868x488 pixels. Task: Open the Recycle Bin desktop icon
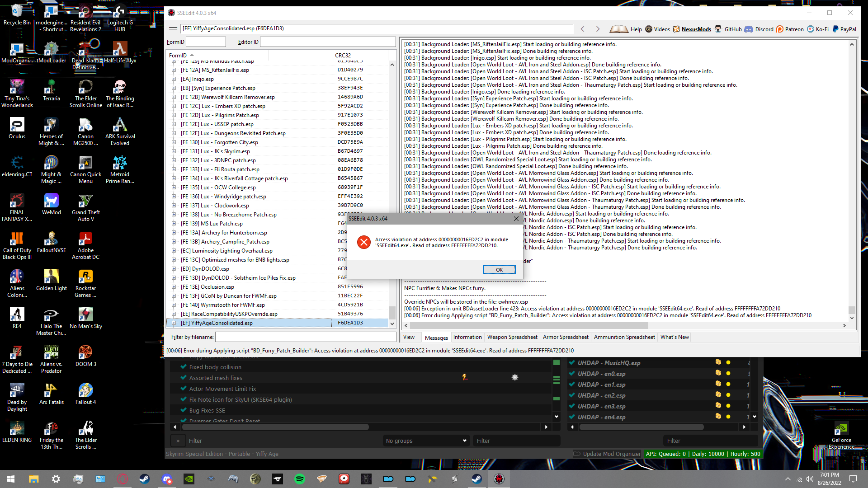coord(17,14)
